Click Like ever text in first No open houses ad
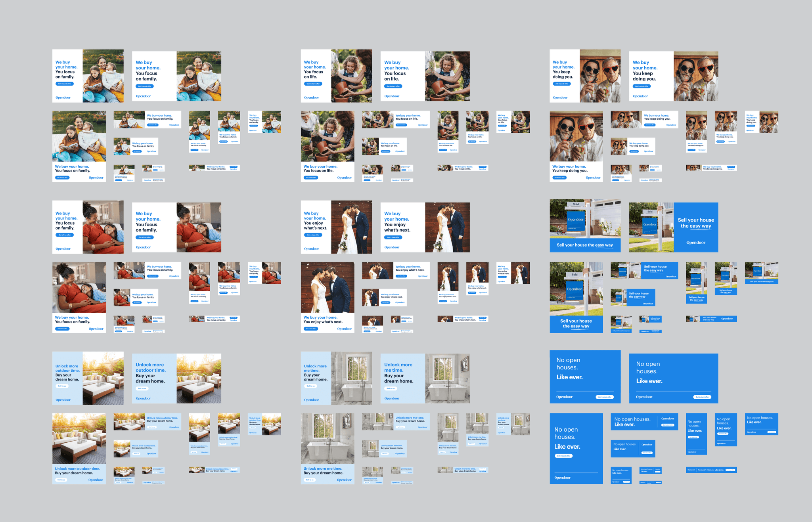 [x=570, y=377]
